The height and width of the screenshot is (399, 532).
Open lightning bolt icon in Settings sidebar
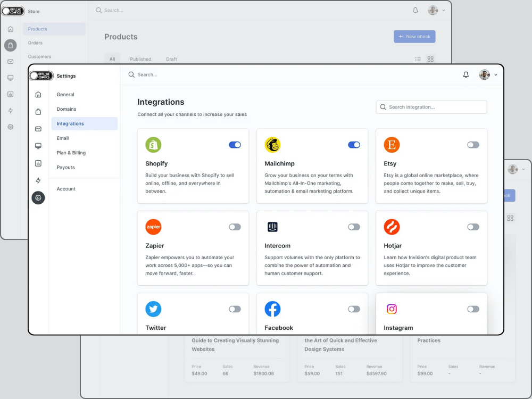click(38, 180)
